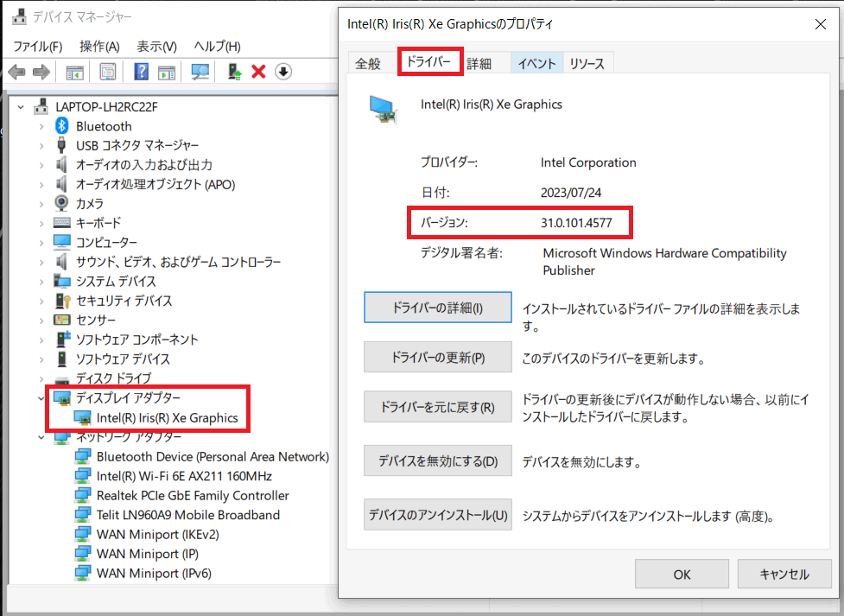Click the コンピューター monitor icon

click(x=62, y=242)
